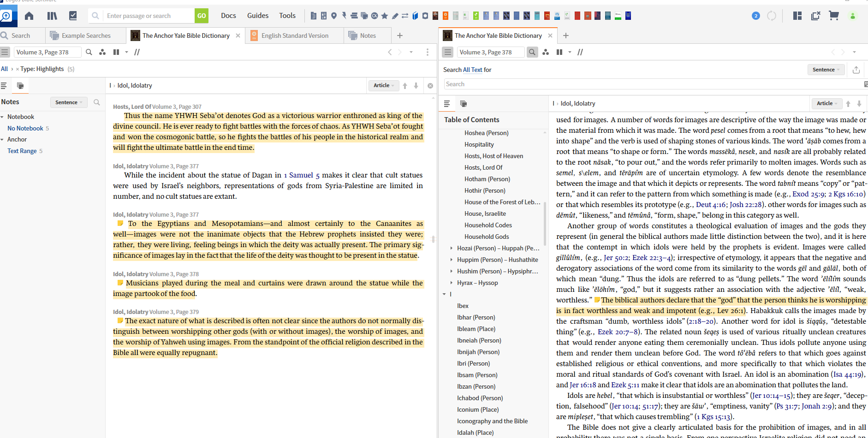Click the GO button
The height and width of the screenshot is (438, 868).
pyautogui.click(x=202, y=16)
